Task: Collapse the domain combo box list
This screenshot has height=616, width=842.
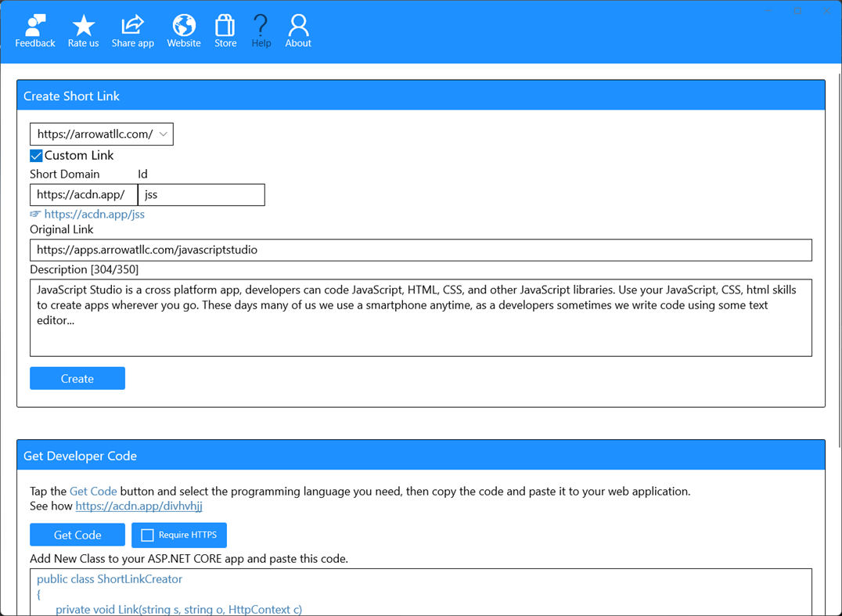Action: (x=164, y=134)
